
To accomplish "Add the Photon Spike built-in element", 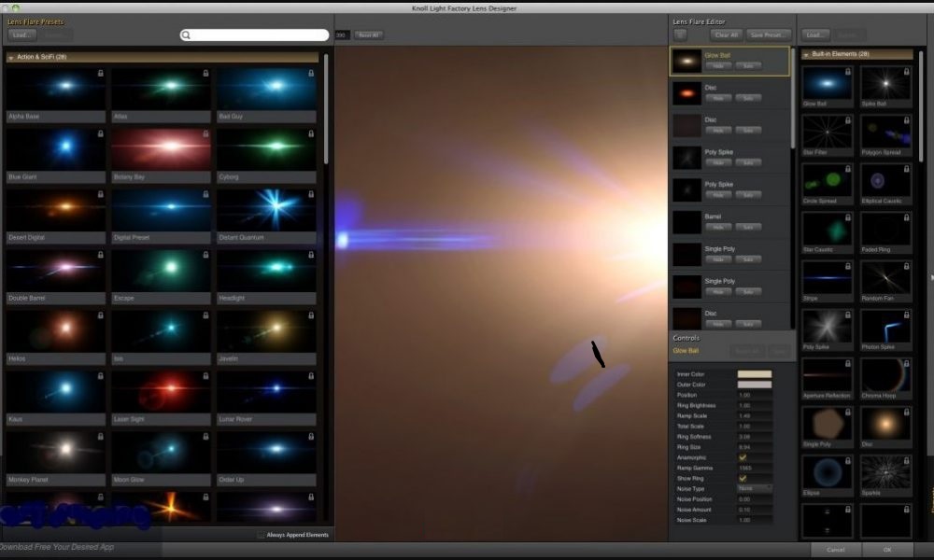I will tap(885, 327).
